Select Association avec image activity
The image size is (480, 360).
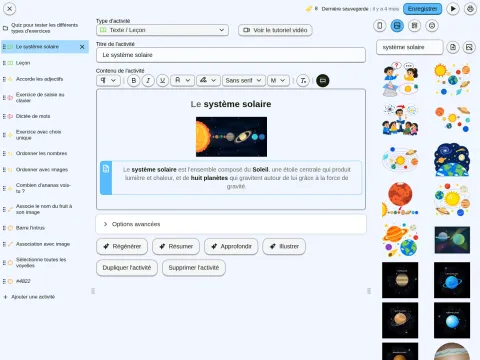coord(45,244)
